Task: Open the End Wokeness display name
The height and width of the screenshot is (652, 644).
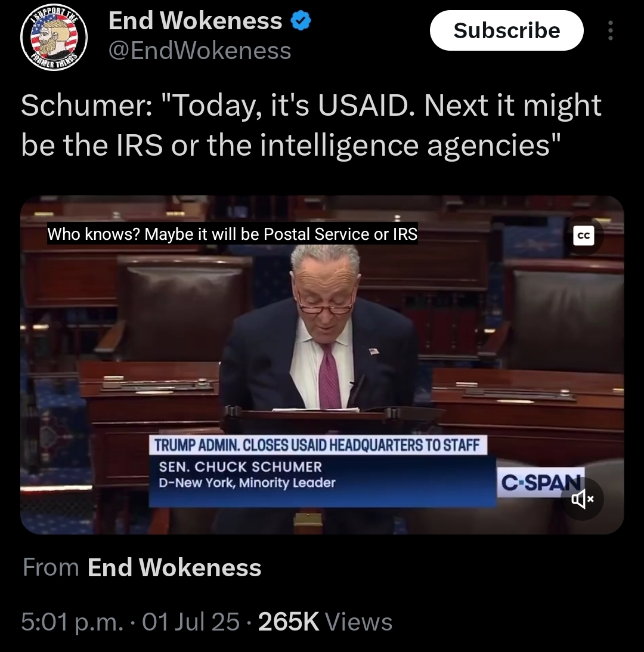Action: [x=196, y=20]
